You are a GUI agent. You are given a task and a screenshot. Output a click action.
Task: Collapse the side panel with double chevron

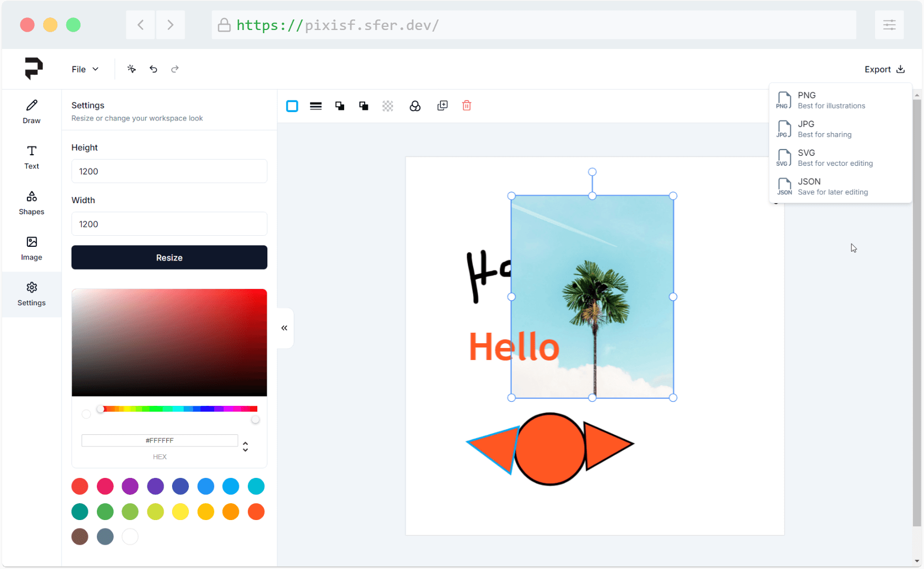284,328
